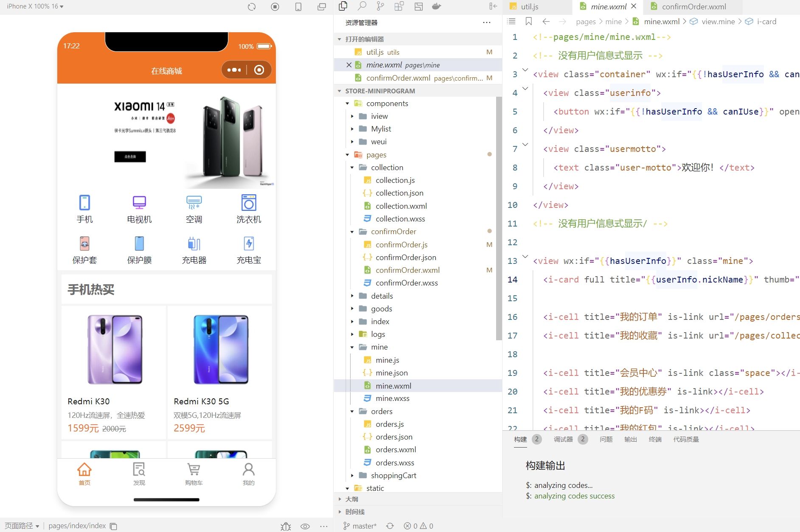This screenshot has width=800, height=532.
Task: Open collection.wxss file in tree
Action: [400, 219]
